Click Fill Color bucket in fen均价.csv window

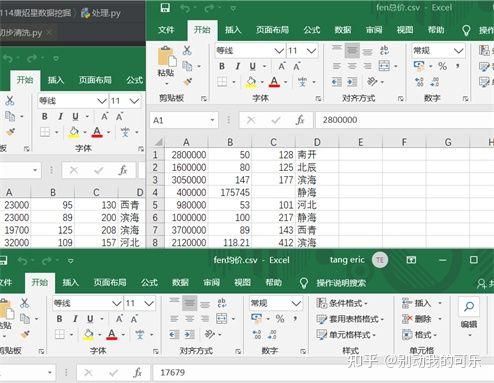(88, 334)
